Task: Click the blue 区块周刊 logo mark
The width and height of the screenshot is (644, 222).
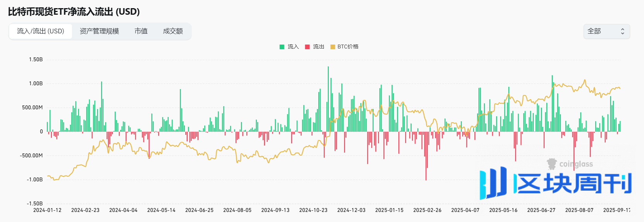Action: pyautogui.click(x=492, y=183)
